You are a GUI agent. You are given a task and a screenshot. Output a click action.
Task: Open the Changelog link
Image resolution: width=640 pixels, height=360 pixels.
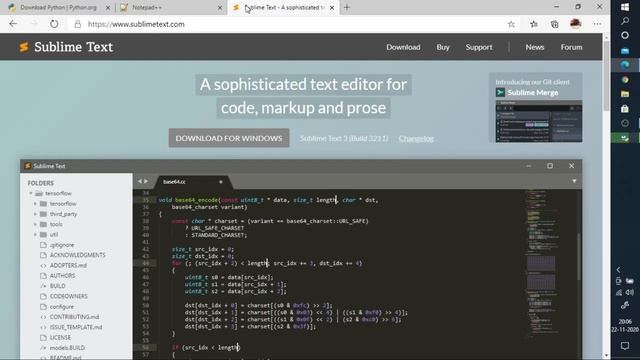point(416,138)
